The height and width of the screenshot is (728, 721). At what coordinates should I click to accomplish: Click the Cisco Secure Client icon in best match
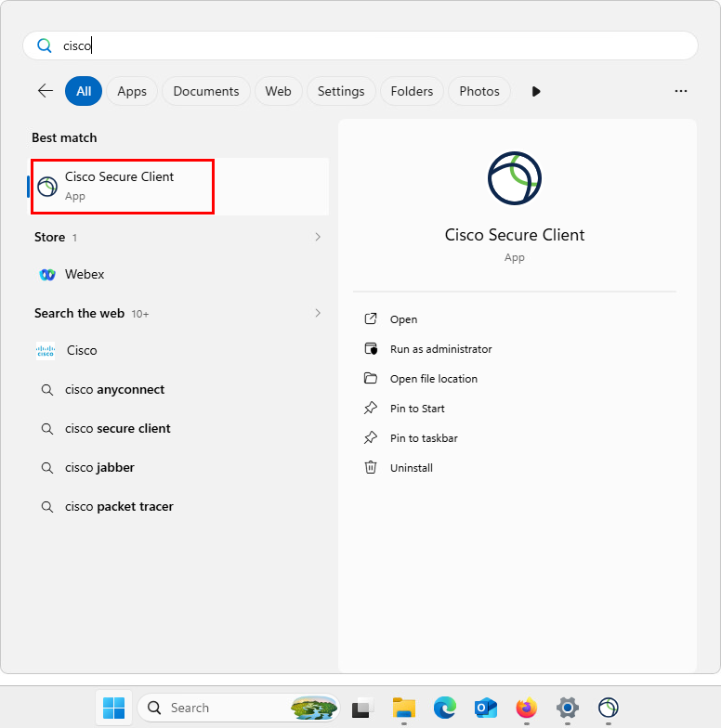tap(47, 187)
